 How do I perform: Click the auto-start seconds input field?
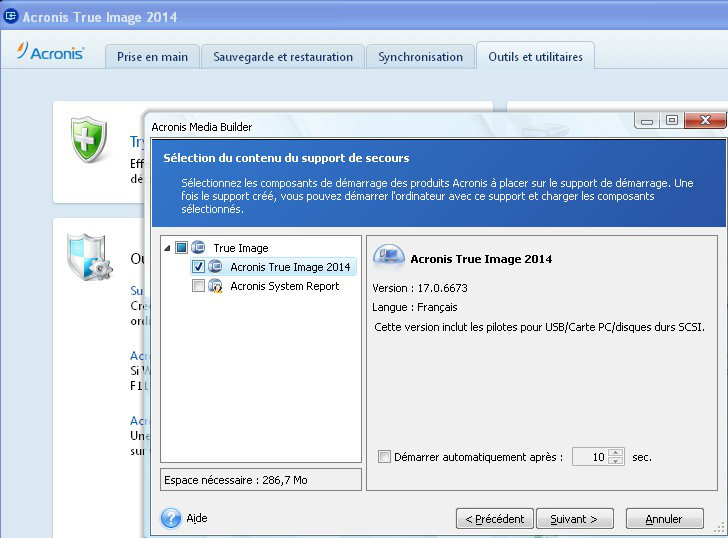tap(590, 457)
